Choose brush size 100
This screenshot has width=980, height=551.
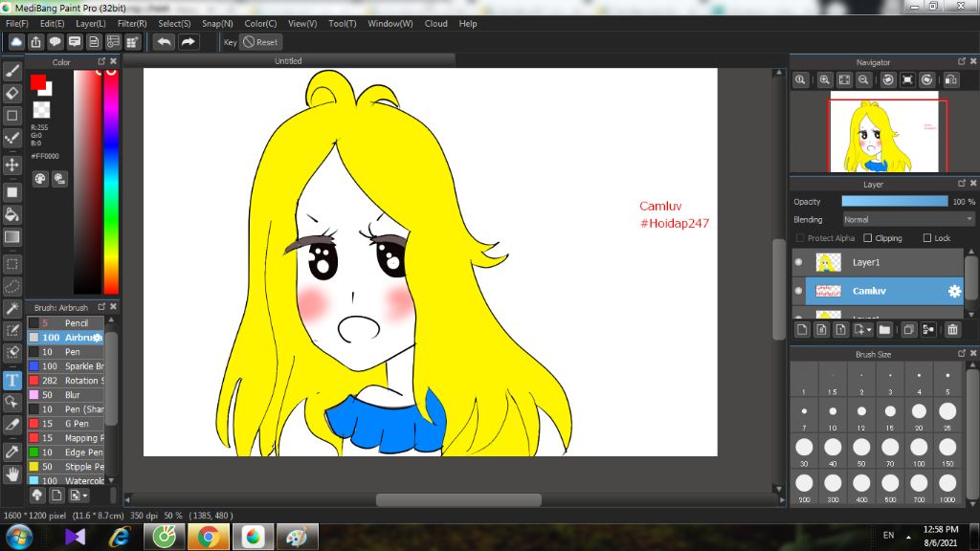pyautogui.click(x=919, y=451)
